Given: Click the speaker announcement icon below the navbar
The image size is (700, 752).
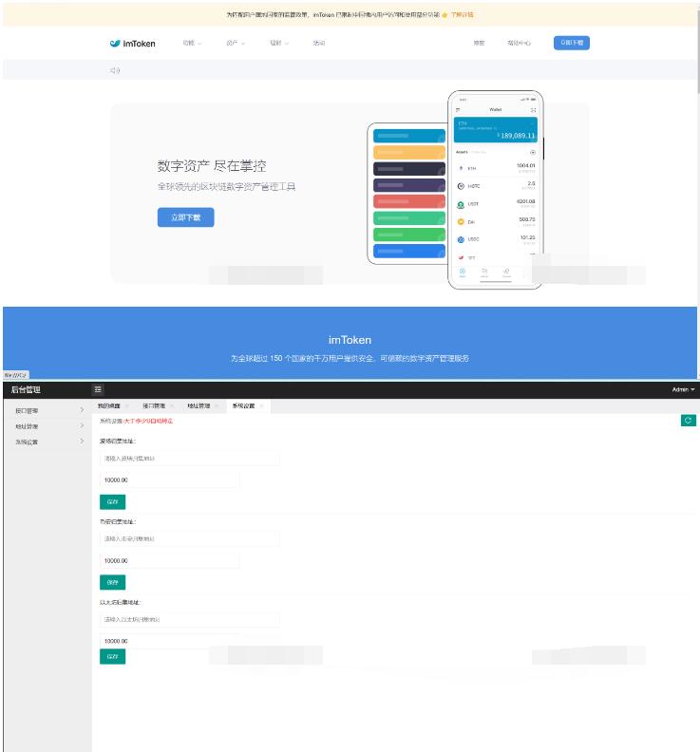Looking at the screenshot, I should 115,70.
